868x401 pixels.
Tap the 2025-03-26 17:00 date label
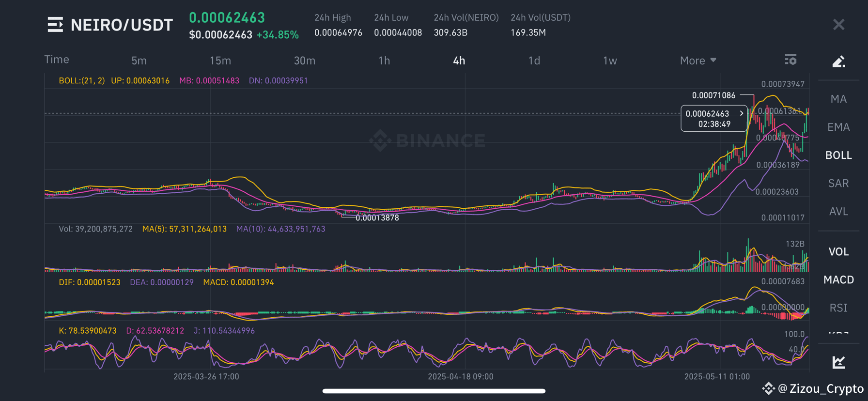[x=206, y=376]
